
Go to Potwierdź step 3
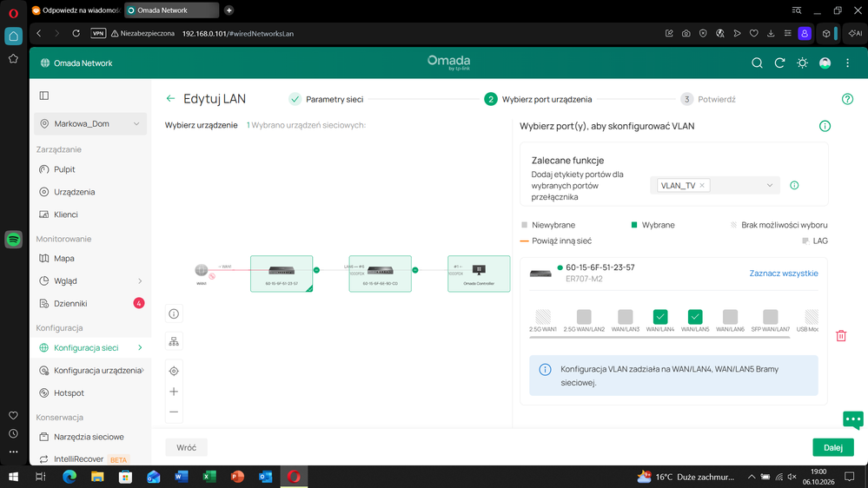[x=708, y=99]
